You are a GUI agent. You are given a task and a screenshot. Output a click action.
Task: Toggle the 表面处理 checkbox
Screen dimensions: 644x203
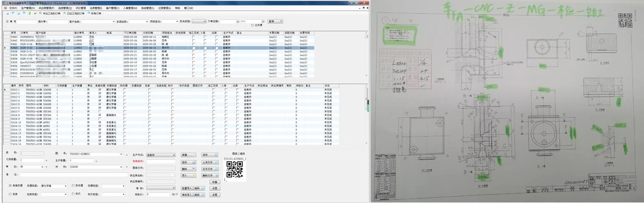click(10, 186)
